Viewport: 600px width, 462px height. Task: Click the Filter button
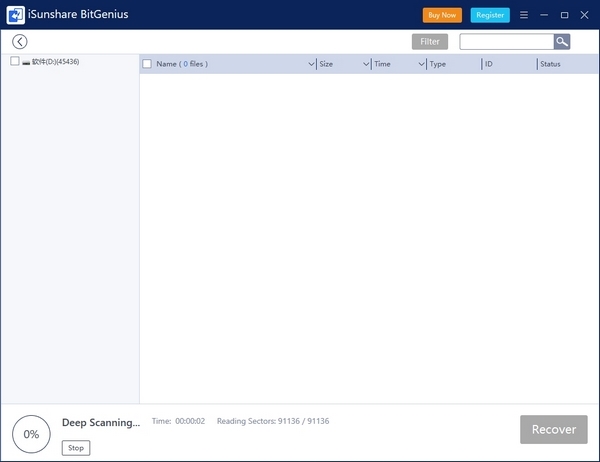tap(430, 42)
